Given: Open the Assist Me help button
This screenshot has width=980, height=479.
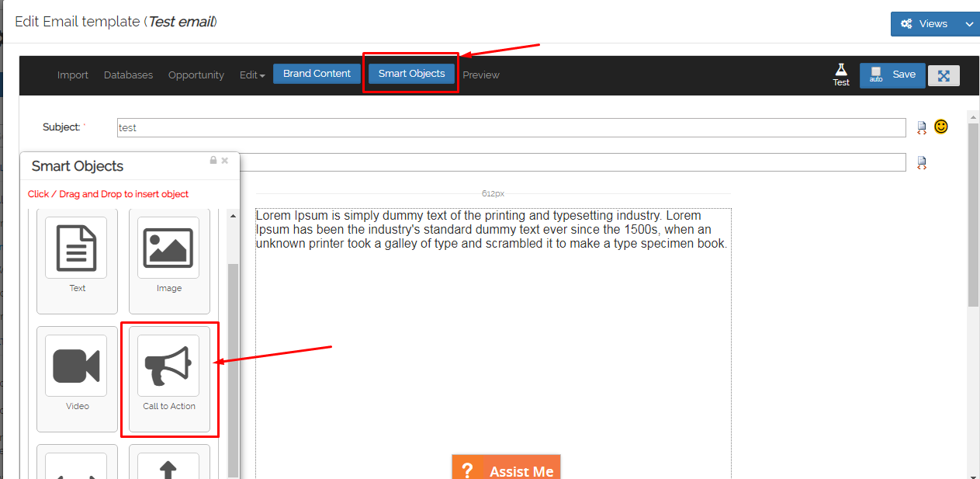Looking at the screenshot, I should 506,467.
